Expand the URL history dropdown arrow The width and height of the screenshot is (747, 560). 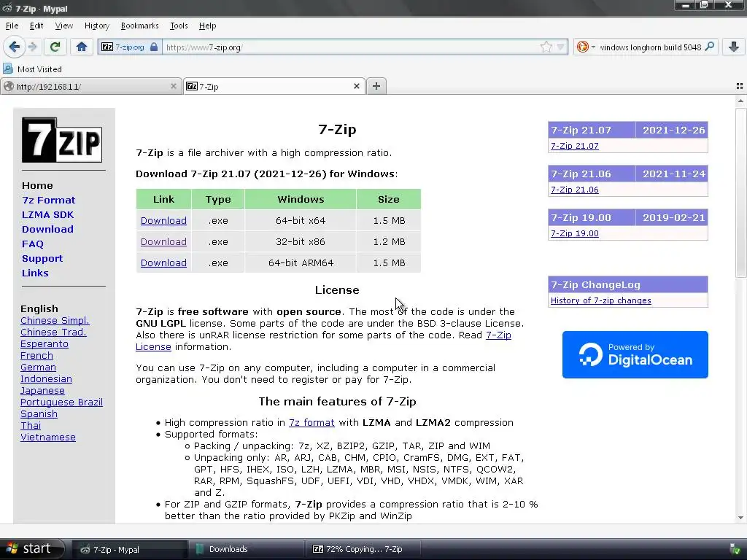tap(561, 47)
